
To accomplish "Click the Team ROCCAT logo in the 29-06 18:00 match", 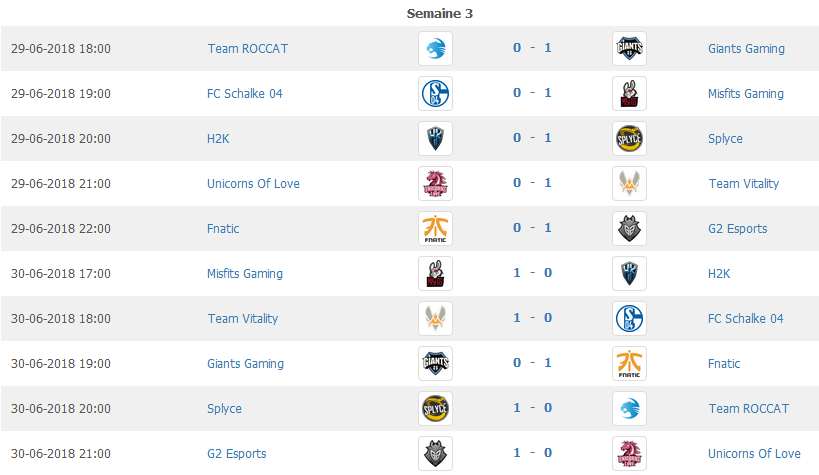I will click(x=435, y=49).
